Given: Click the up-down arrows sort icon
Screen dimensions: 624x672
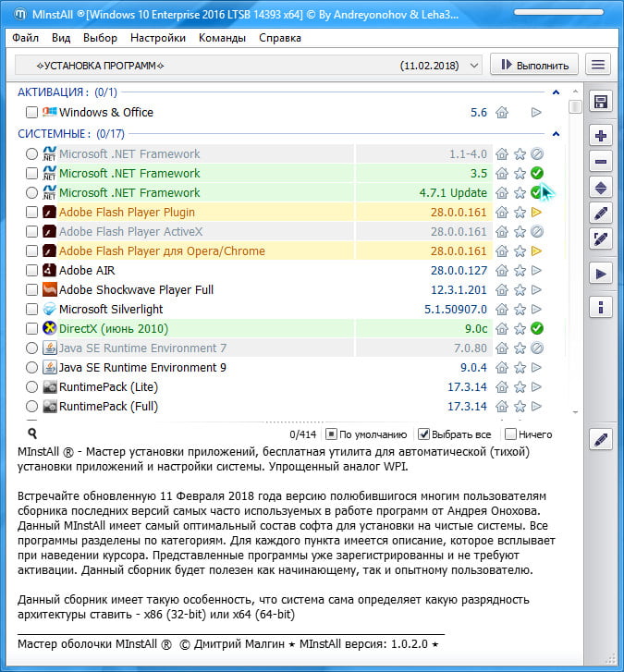Looking at the screenshot, I should click(601, 188).
